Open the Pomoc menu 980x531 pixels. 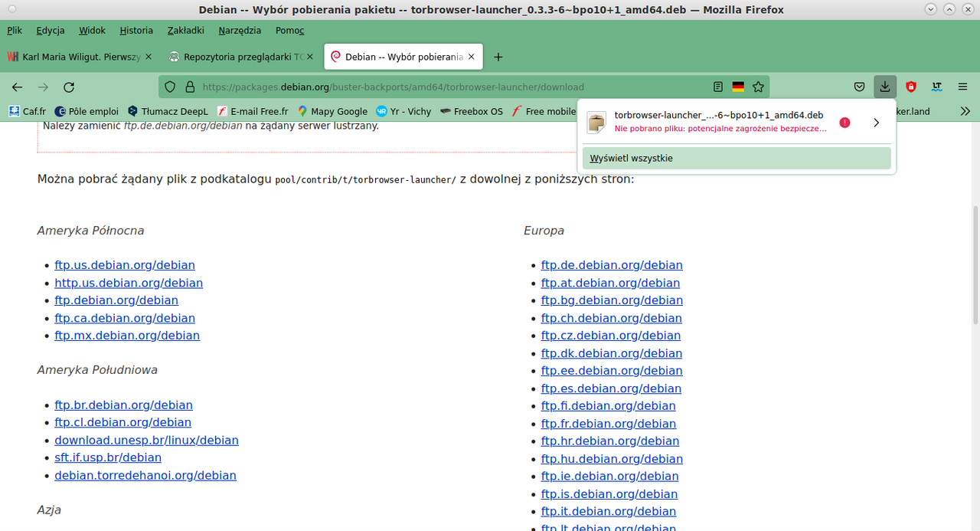(290, 31)
